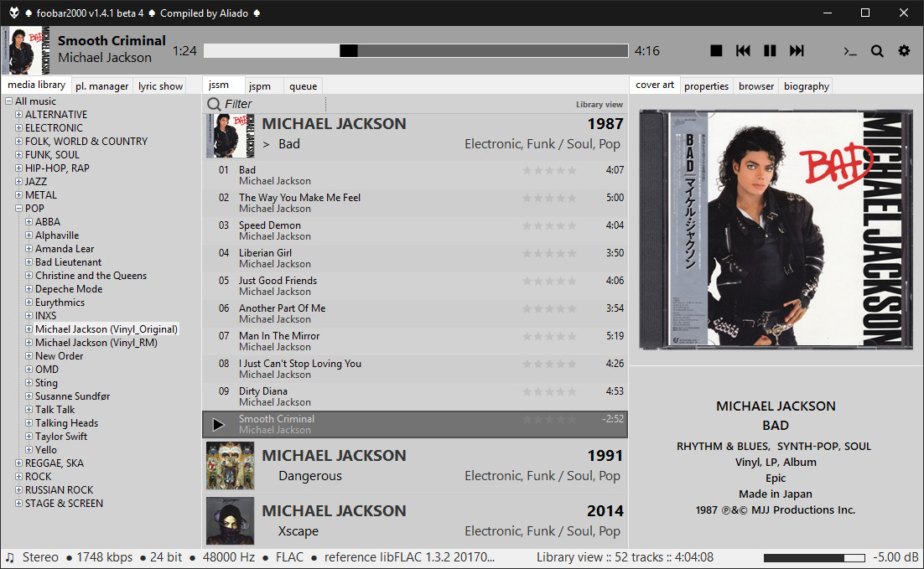Switch to the lyric show tab
Image resolution: width=924 pixels, height=569 pixels.
[160, 85]
